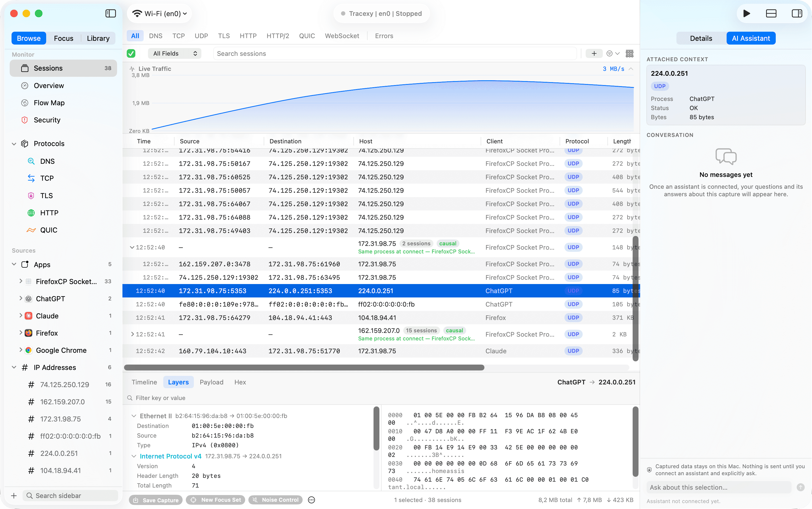Open the Wi-Fi (en0) interface dropdown
Viewport: 812px width, 509px height.
[x=159, y=13]
